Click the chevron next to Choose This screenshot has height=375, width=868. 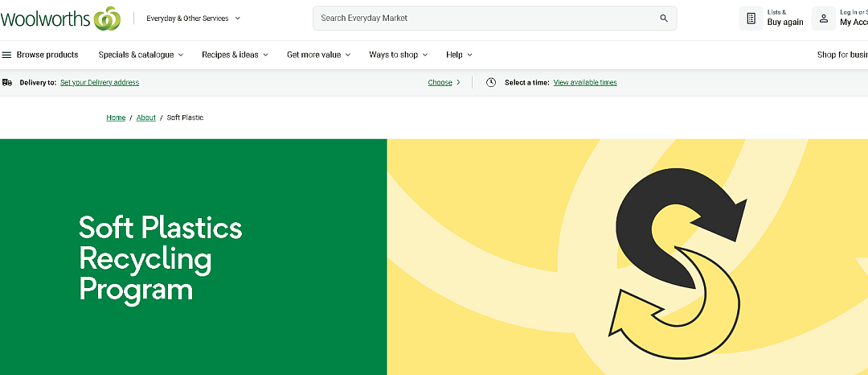coord(458,83)
